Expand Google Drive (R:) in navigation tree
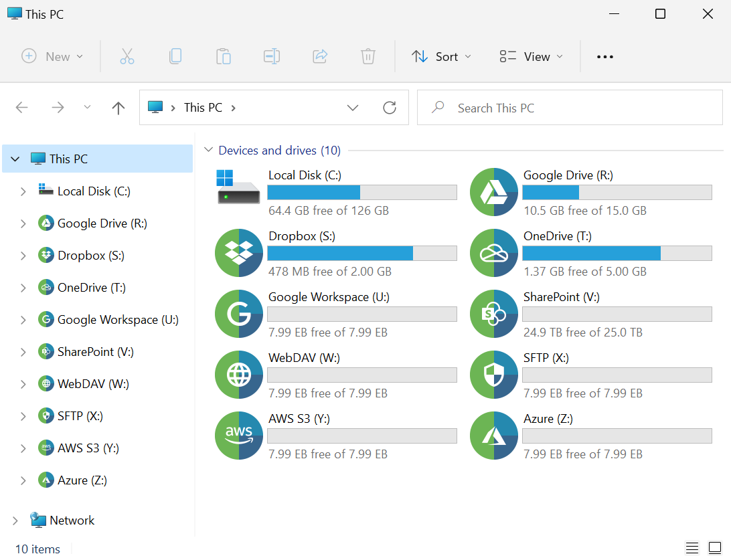Image resolution: width=731 pixels, height=560 pixels. coord(23,223)
